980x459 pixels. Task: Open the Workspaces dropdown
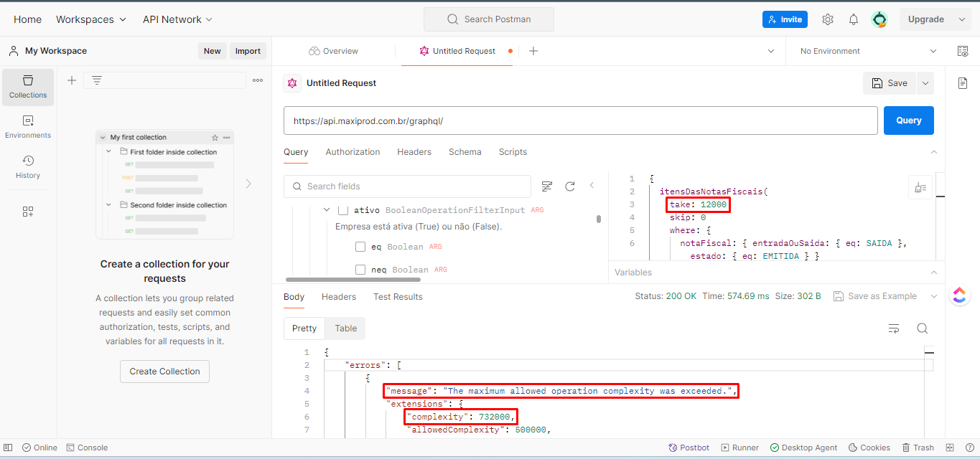click(x=91, y=19)
